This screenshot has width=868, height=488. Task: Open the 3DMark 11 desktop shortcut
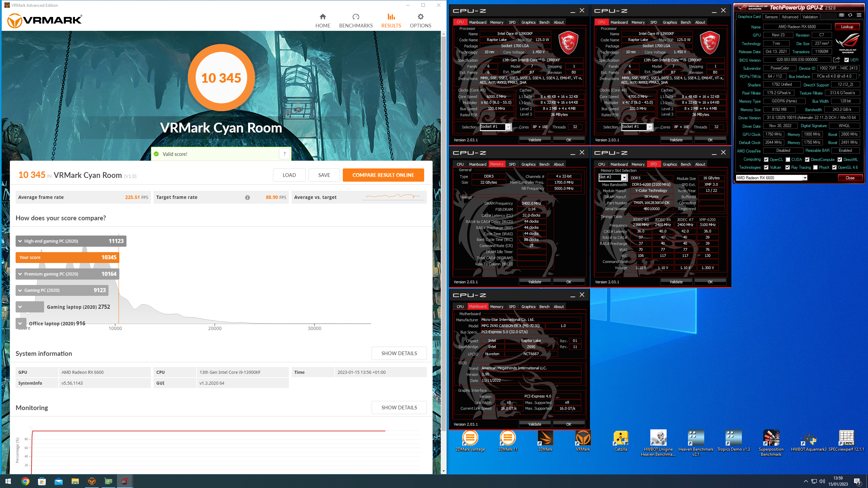click(x=508, y=441)
